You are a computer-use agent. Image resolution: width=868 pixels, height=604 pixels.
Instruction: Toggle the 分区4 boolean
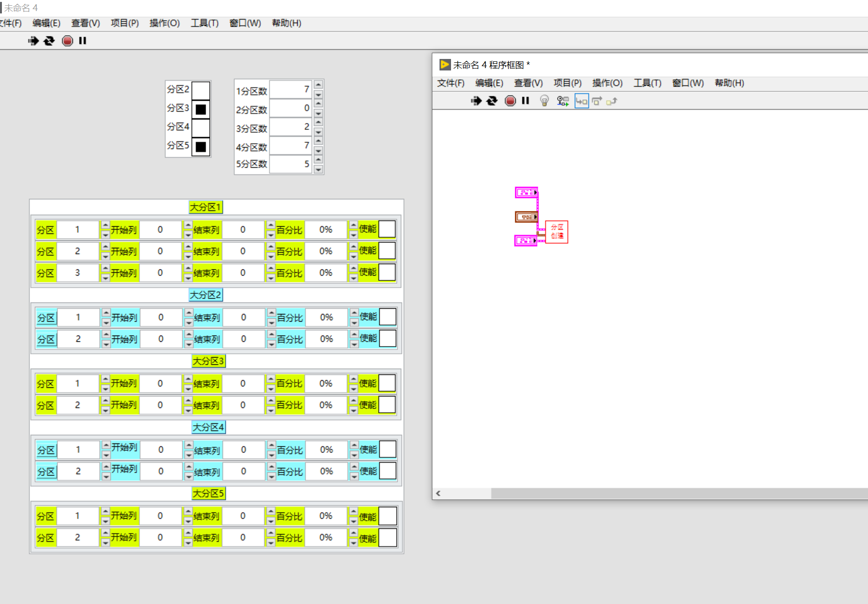[201, 128]
